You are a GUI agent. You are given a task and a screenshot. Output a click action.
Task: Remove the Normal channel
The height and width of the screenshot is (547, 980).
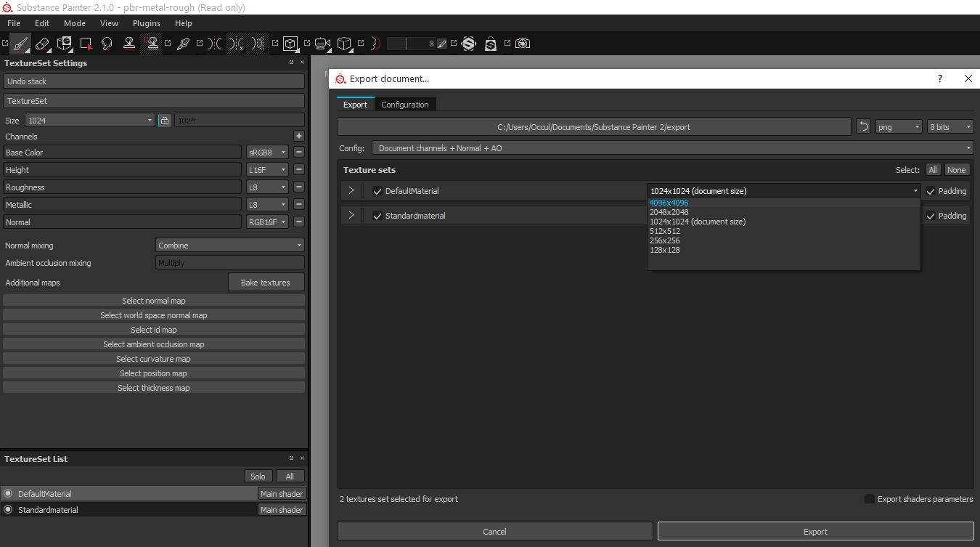tap(298, 222)
